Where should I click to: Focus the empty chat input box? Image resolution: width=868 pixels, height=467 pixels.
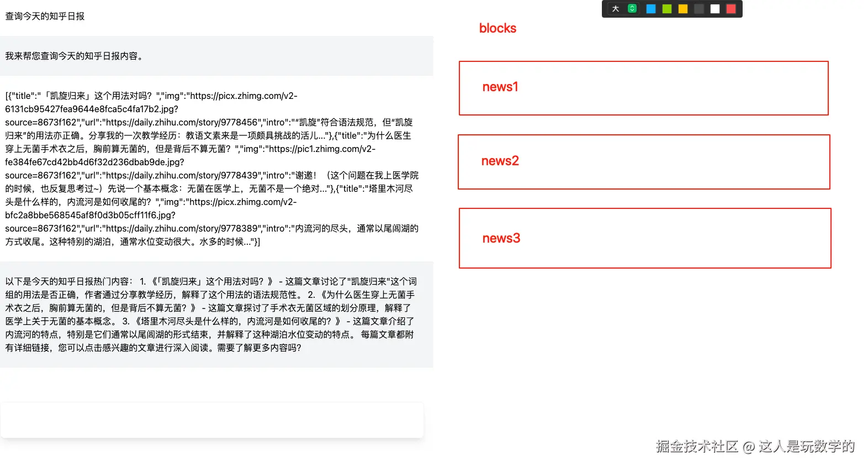(x=212, y=420)
